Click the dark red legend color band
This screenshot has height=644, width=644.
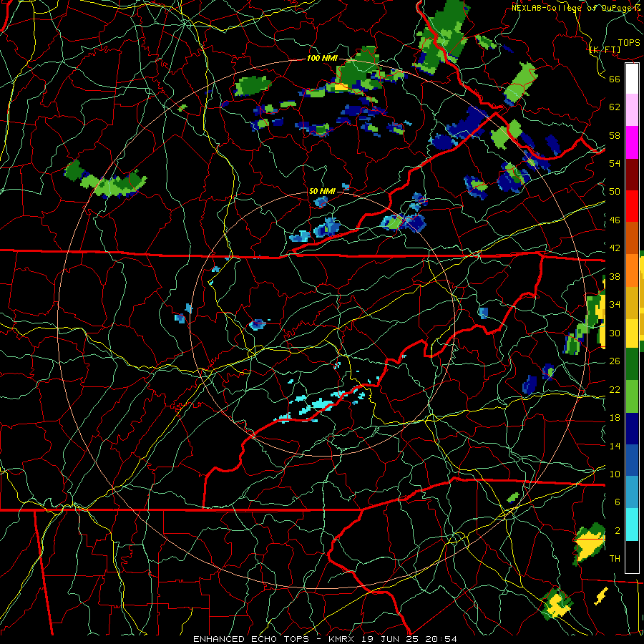pos(632,175)
